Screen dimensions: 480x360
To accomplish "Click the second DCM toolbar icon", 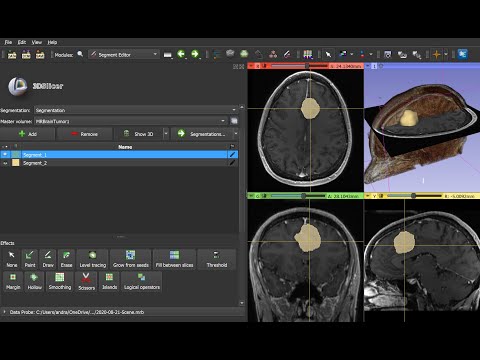I will (26, 55).
